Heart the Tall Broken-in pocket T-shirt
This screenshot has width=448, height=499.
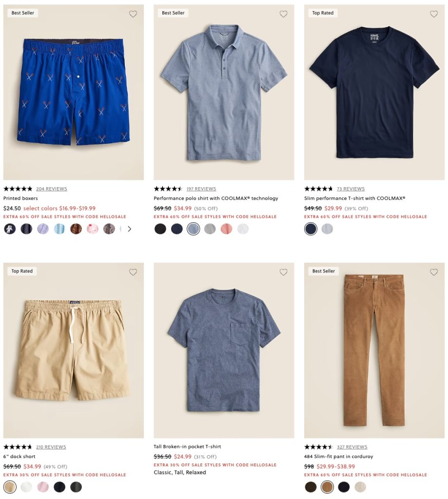[x=283, y=272]
